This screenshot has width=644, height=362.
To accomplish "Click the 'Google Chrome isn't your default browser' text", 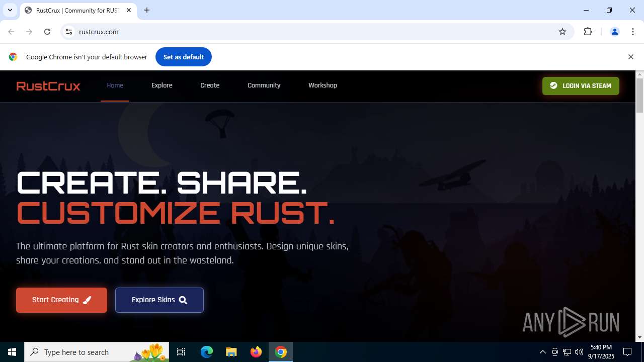I will tap(87, 57).
